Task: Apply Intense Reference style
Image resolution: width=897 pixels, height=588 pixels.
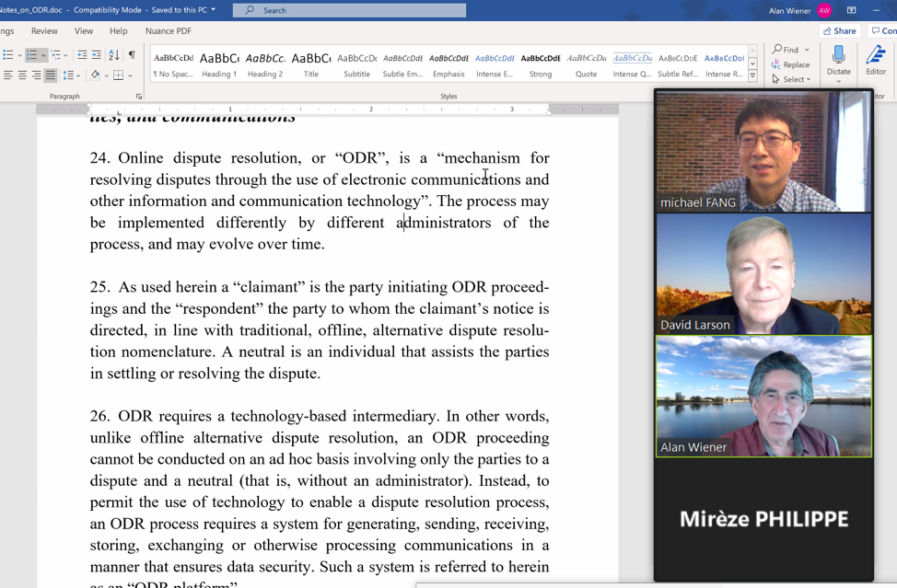Action: point(724,65)
